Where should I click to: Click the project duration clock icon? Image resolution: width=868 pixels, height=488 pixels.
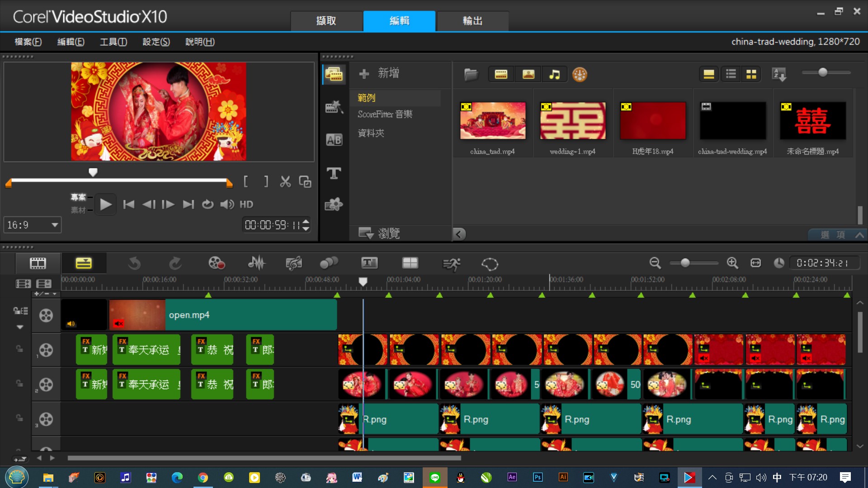tap(778, 263)
